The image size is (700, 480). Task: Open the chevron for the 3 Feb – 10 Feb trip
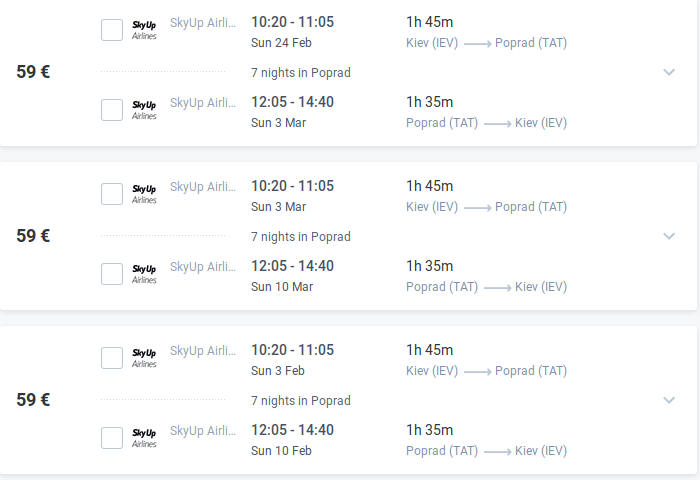tap(669, 400)
